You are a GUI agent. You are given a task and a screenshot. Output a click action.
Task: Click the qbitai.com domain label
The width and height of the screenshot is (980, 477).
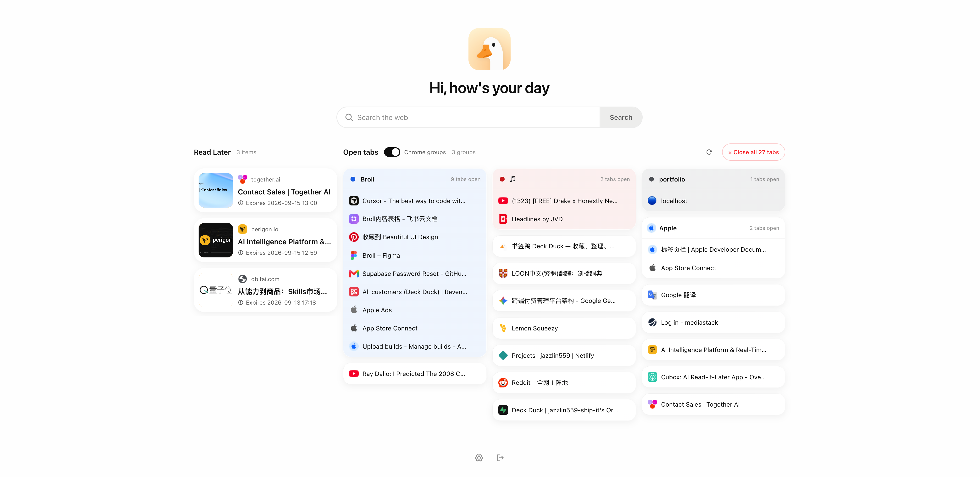click(265, 279)
